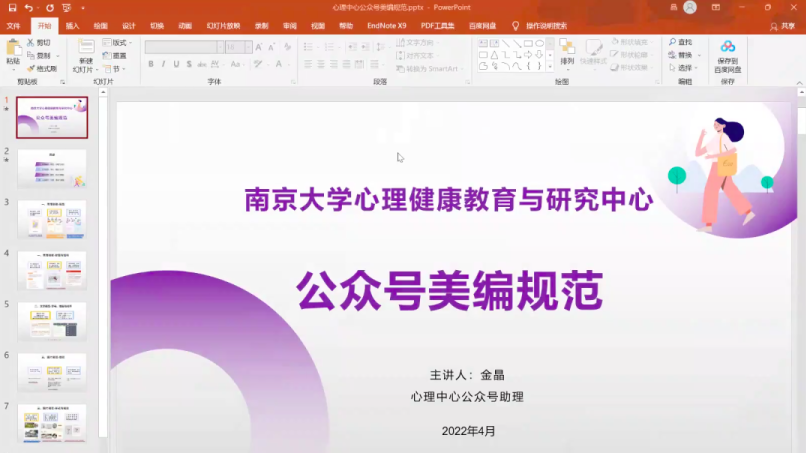Click thumbnail pane scrollbar up arrow
806x453 pixels.
103,92
